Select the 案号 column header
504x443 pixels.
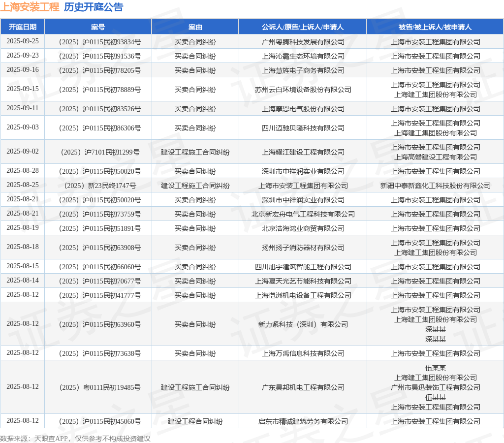coord(98,27)
